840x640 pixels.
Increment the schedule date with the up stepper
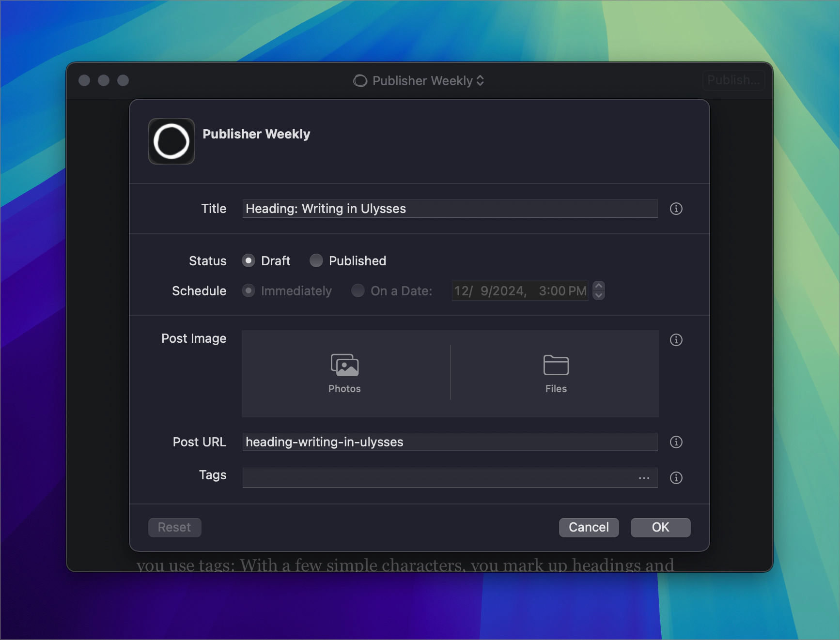tap(599, 286)
